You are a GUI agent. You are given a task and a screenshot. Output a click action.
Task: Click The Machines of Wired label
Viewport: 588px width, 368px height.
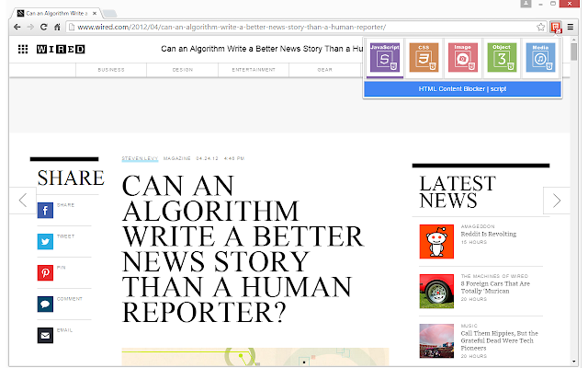494,276
